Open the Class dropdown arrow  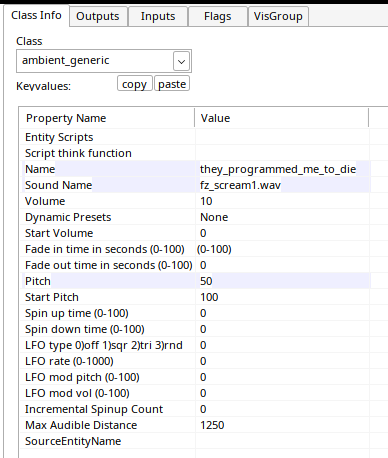[x=181, y=61]
